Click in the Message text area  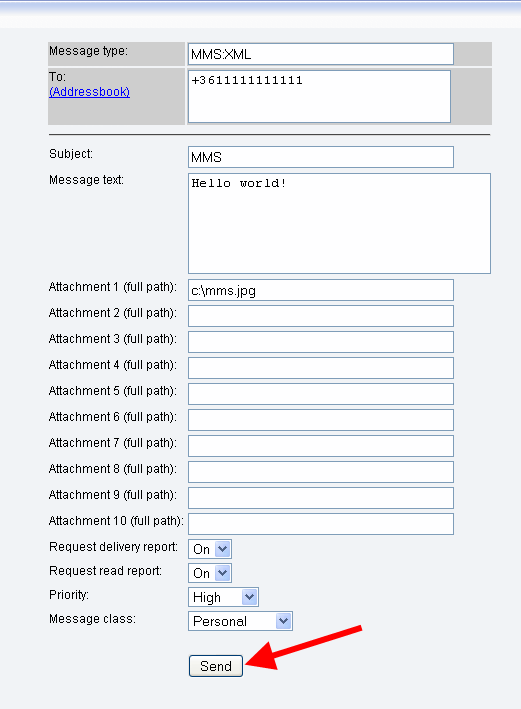[339, 223]
